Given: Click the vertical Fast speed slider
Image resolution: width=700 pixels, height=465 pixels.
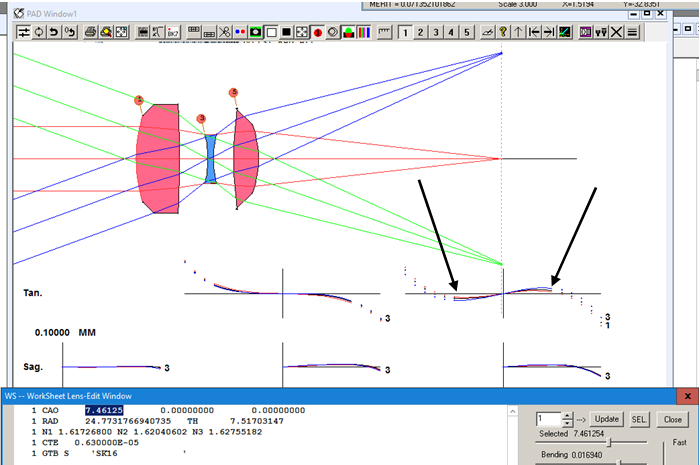Looking at the screenshot, I should point(664,452).
